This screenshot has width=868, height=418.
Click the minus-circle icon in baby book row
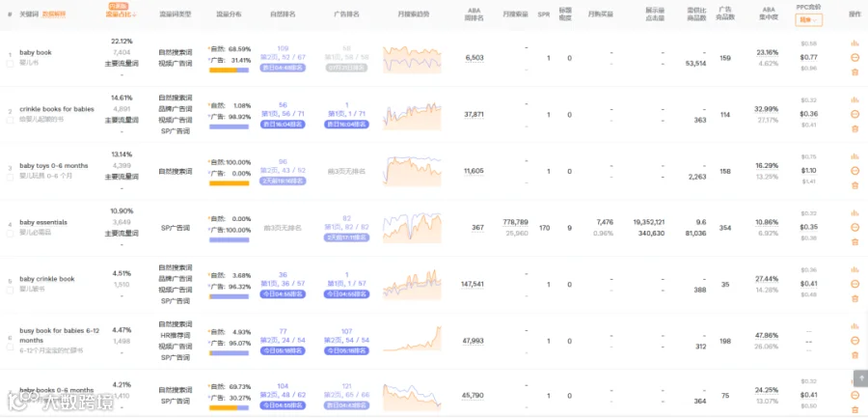click(x=854, y=58)
